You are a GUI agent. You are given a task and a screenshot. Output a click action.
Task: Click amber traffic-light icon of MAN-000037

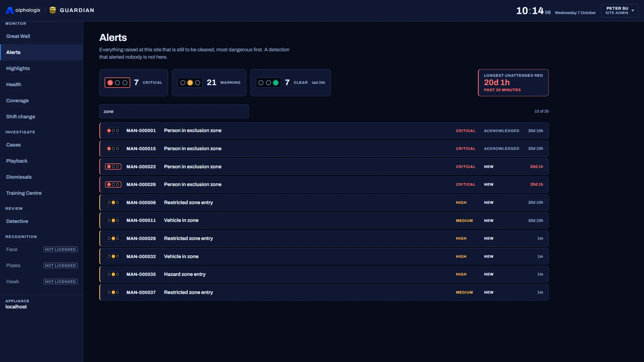pos(113,292)
